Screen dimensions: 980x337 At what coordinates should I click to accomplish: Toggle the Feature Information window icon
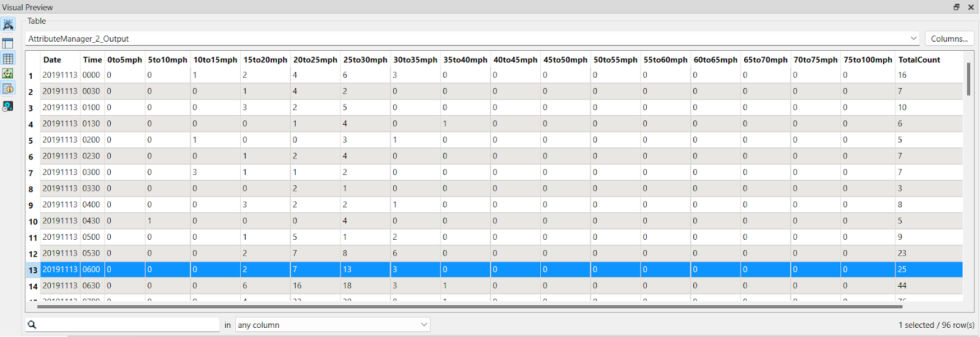(8, 89)
